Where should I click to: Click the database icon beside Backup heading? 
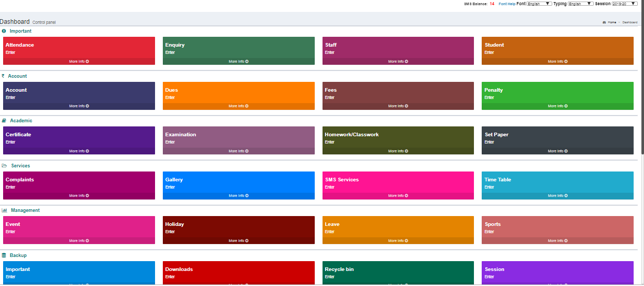pos(4,255)
